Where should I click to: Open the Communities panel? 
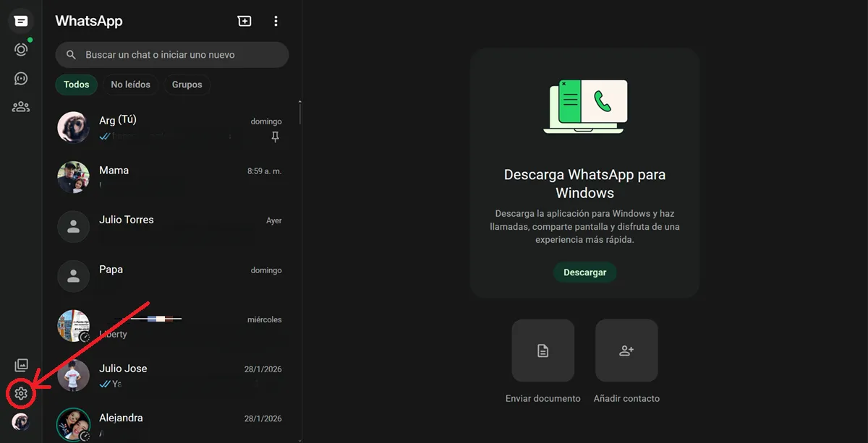click(x=20, y=106)
